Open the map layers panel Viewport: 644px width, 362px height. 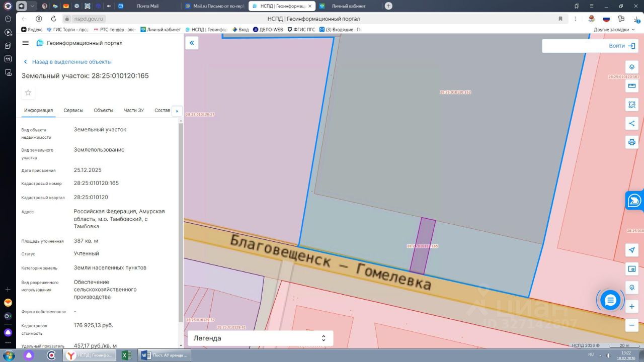tap(632, 67)
